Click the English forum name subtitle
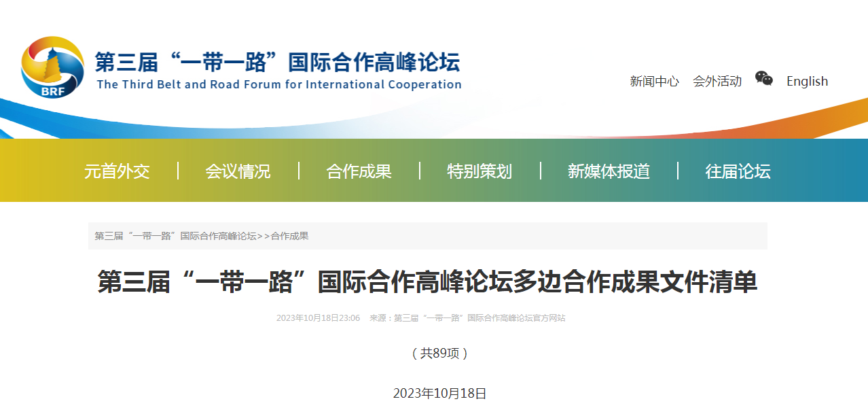This screenshot has height=412, width=868. click(x=278, y=85)
